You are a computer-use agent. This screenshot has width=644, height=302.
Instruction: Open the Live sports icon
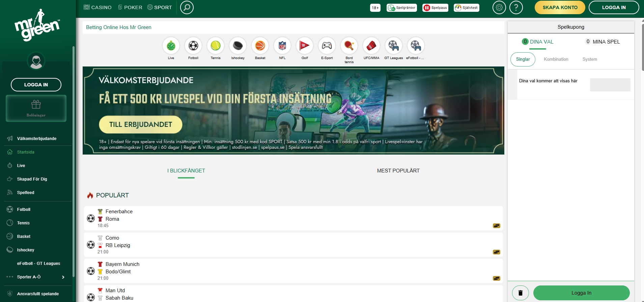tap(171, 46)
